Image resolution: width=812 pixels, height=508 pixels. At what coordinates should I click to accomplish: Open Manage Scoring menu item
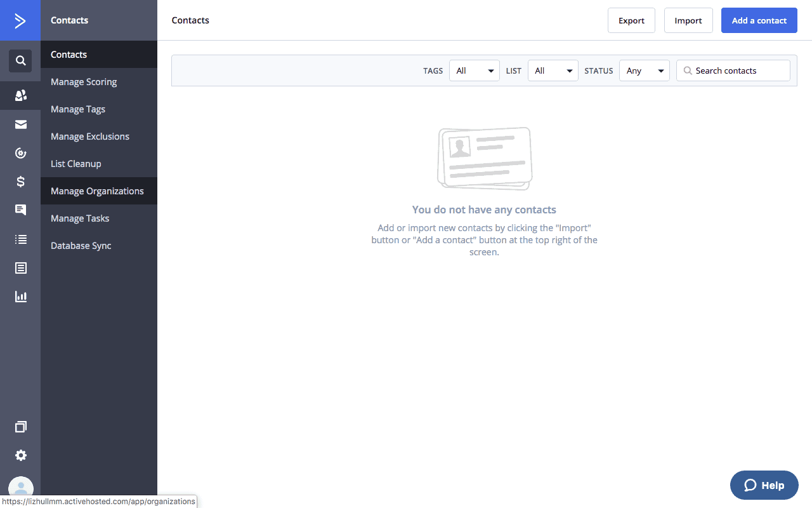click(99, 82)
